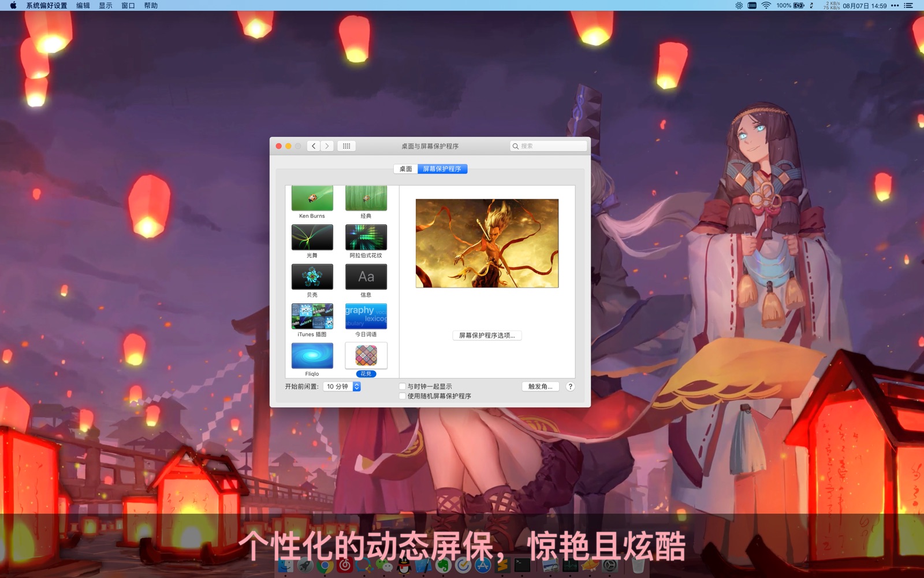924x578 pixels.
Task: Go back with the left chevron button
Action: click(x=314, y=146)
